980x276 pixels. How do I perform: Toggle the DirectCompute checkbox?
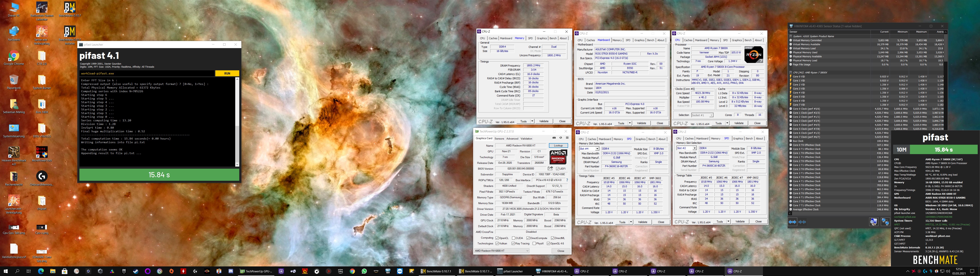pyautogui.click(x=528, y=238)
